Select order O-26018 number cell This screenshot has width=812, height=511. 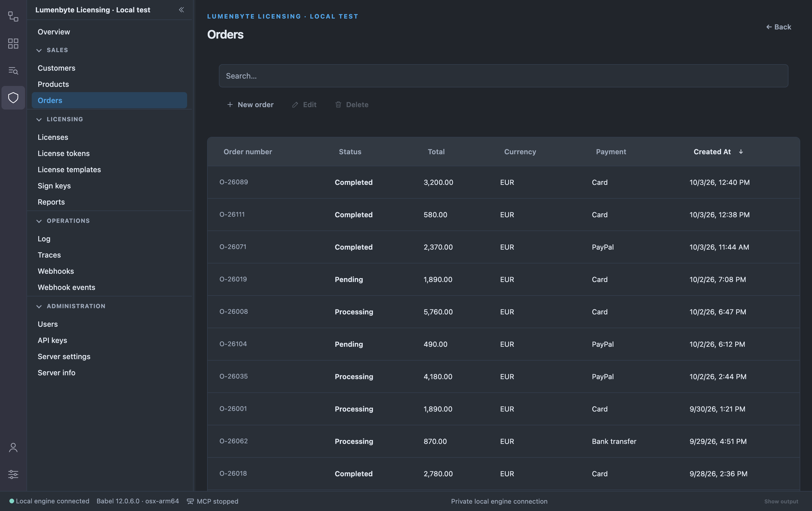pyautogui.click(x=233, y=473)
